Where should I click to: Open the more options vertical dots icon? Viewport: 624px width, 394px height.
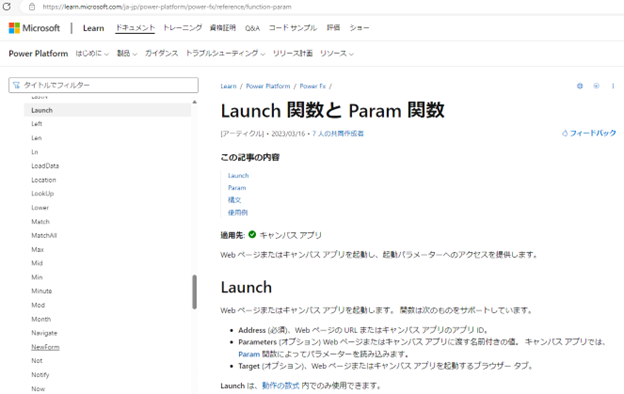(613, 86)
